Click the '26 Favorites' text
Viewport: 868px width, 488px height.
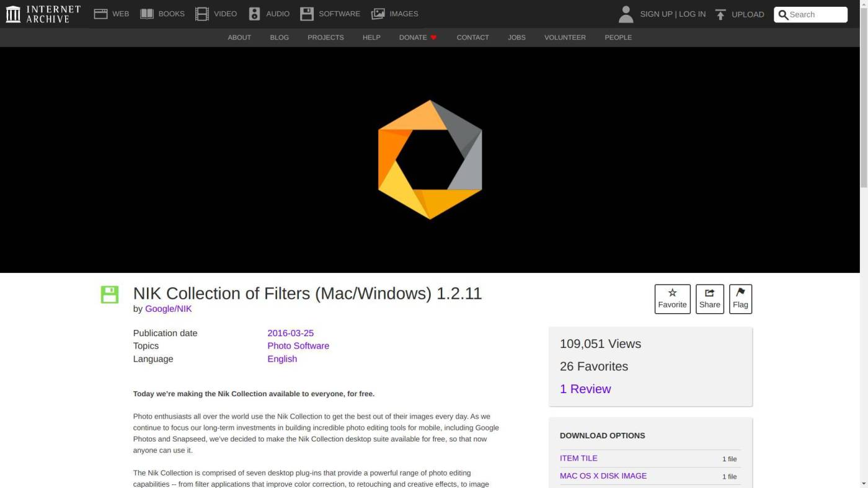[x=594, y=366]
